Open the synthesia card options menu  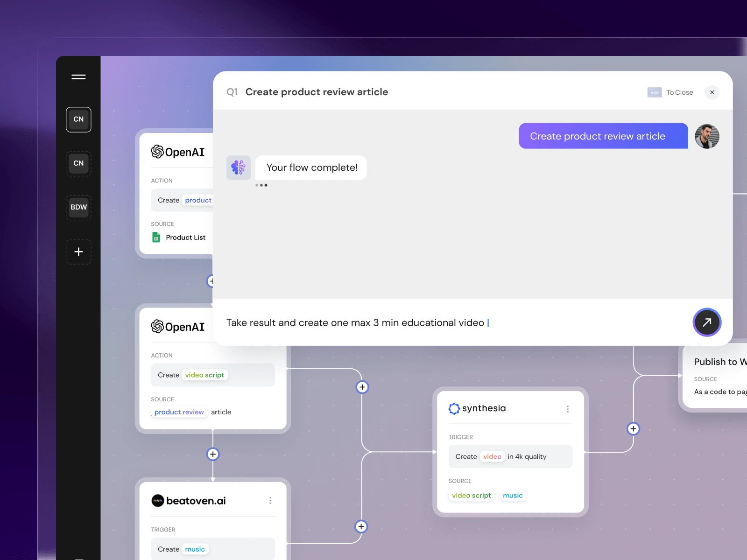[568, 409]
